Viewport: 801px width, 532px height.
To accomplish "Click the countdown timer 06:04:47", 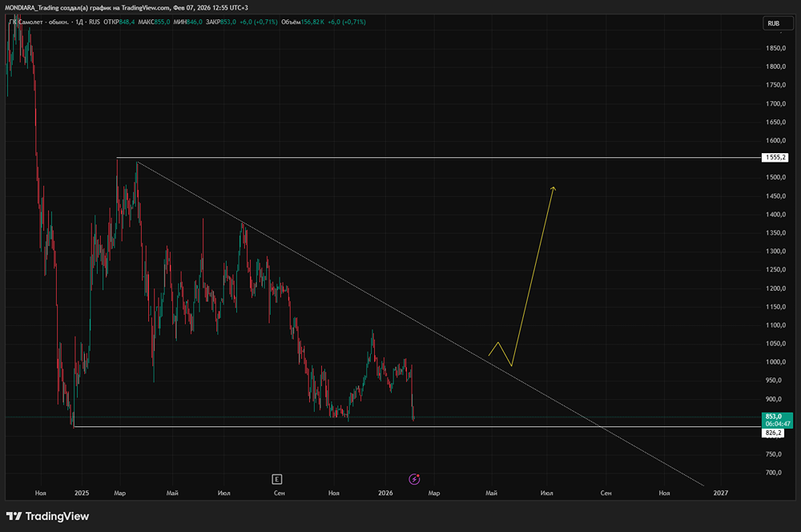I will coord(778,424).
